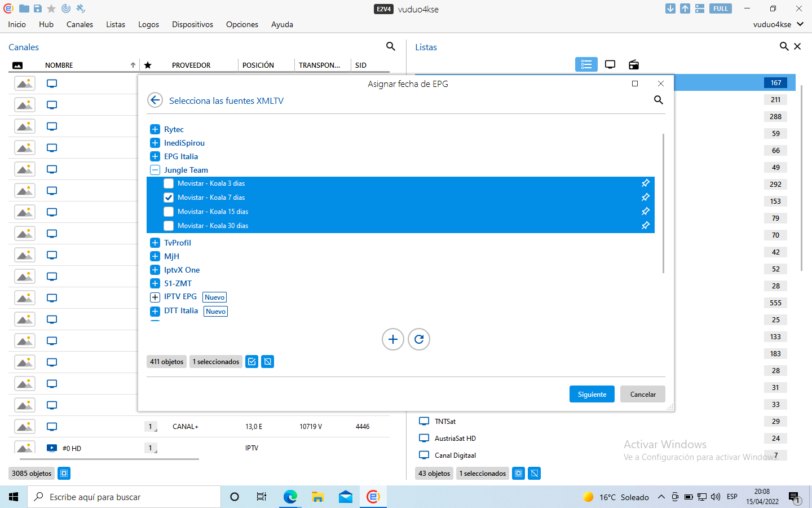Click the deselect-all icon in the dialog
The image size is (812, 508).
click(x=268, y=362)
